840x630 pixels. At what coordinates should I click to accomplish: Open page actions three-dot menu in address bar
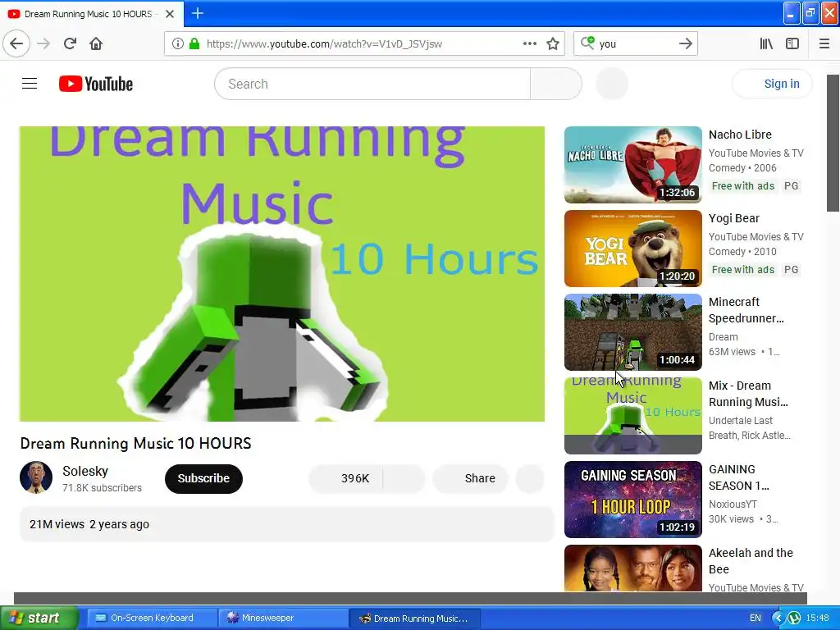point(530,43)
